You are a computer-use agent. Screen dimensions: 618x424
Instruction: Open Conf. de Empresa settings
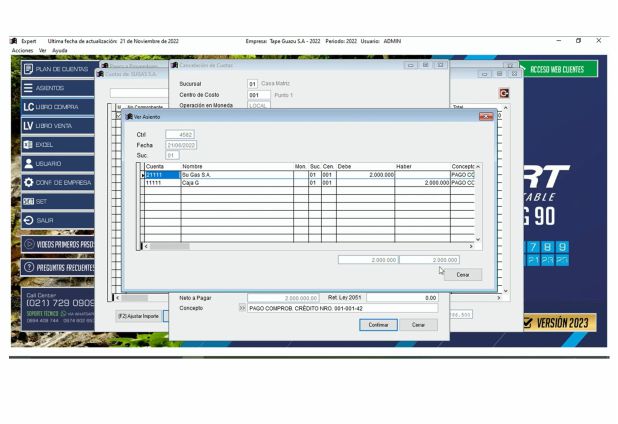[x=58, y=183]
